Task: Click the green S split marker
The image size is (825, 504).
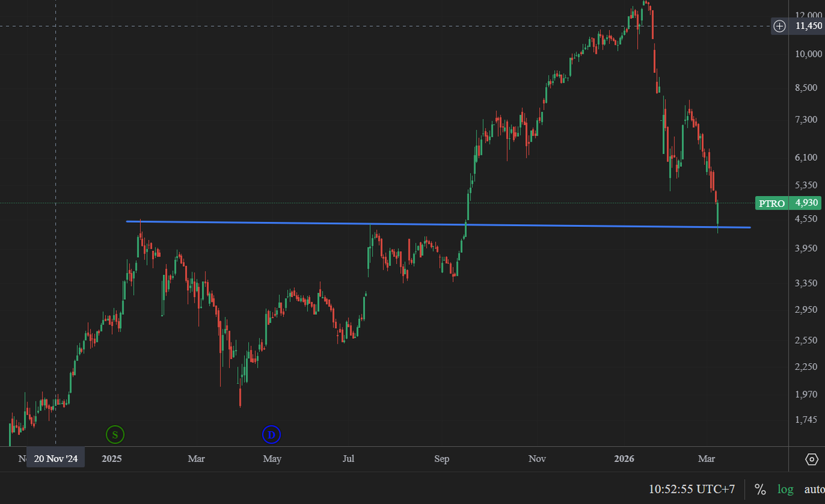Action: click(115, 435)
